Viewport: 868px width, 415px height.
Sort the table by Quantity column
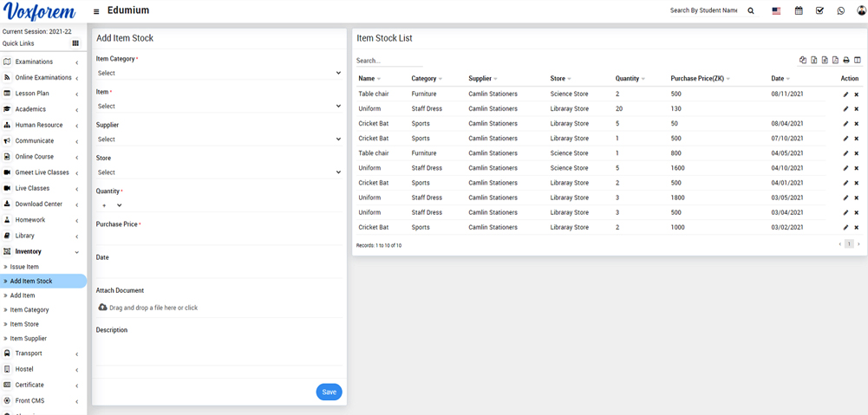(630, 79)
